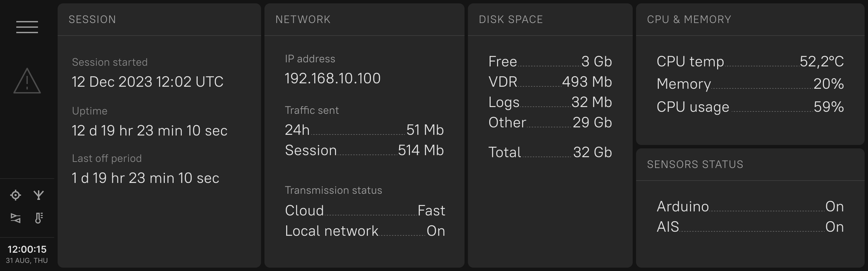The image size is (868, 271).
Task: Click the Arduino sensor On status
Action: coord(834,207)
